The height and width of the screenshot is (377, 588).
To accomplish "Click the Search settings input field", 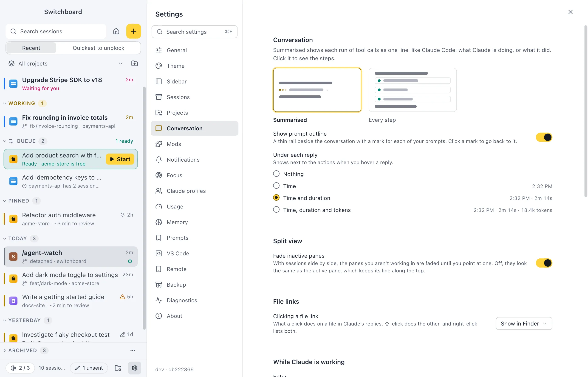I will click(195, 31).
